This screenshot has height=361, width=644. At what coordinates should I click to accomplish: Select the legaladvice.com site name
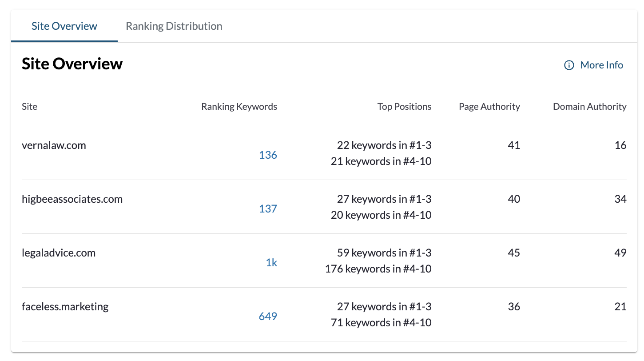pos(59,253)
